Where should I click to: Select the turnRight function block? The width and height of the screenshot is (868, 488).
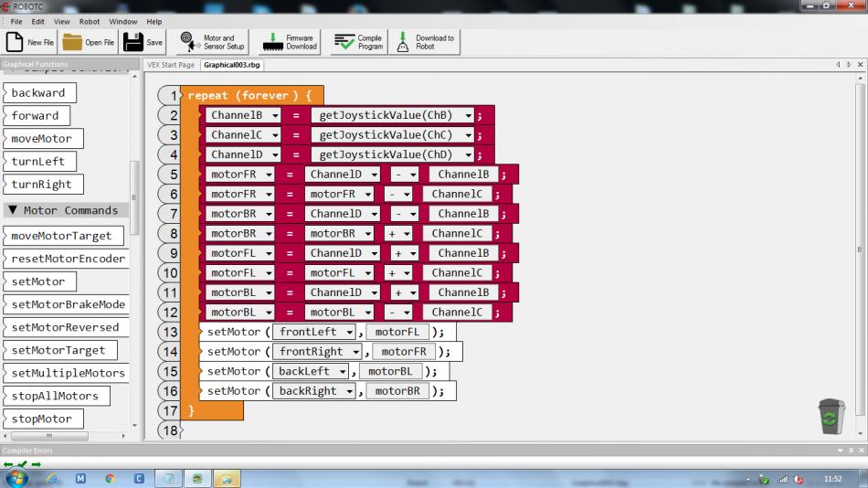(x=43, y=184)
